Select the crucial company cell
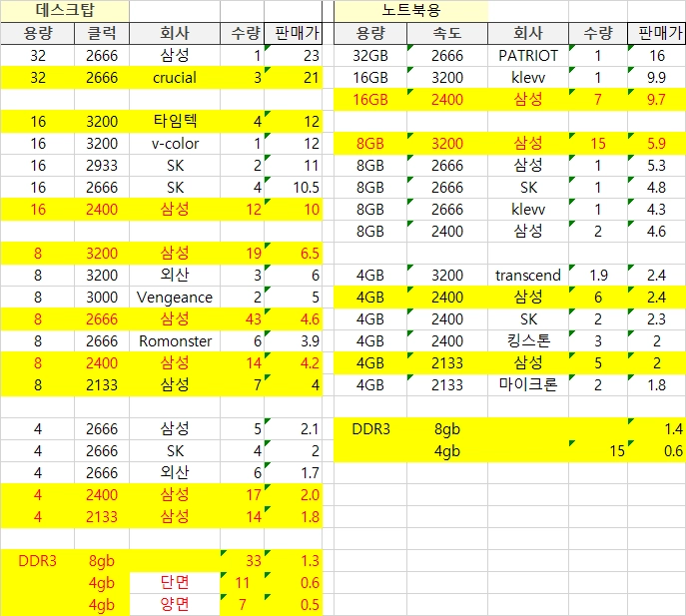Image resolution: width=686 pixels, height=616 pixels. click(175, 78)
